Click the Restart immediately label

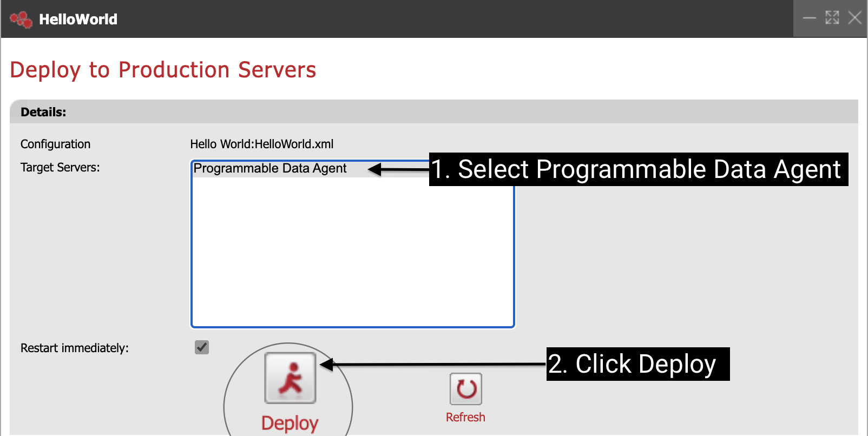(75, 348)
